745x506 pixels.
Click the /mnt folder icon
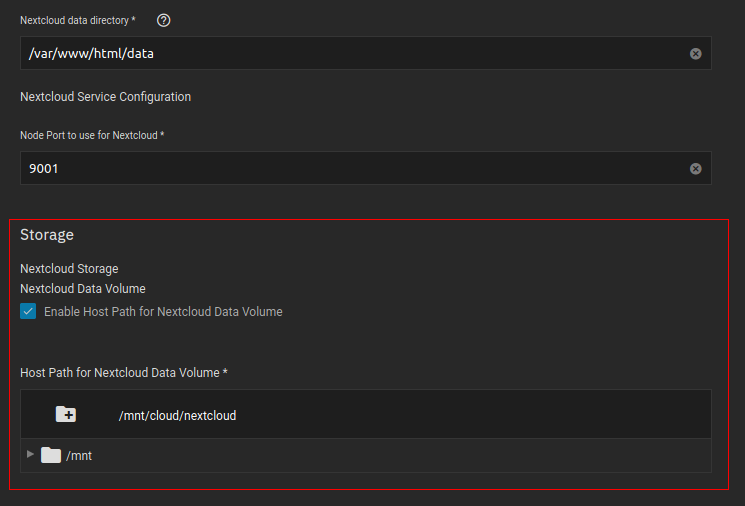[51, 456]
